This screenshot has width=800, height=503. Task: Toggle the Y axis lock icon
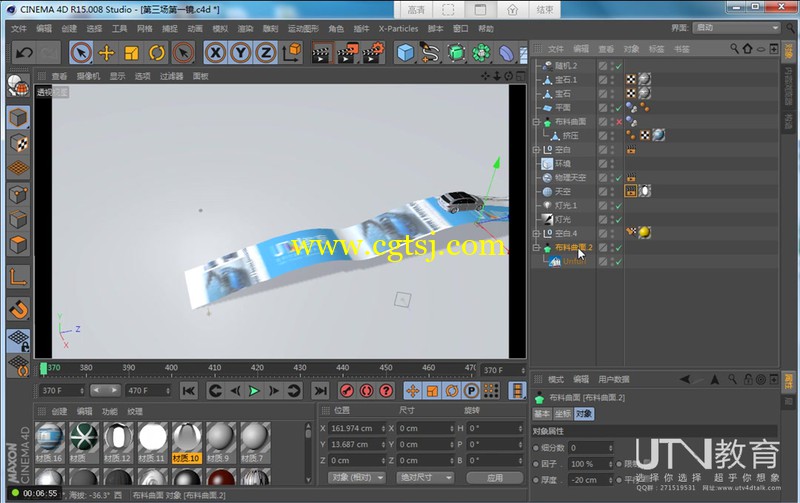click(240, 53)
